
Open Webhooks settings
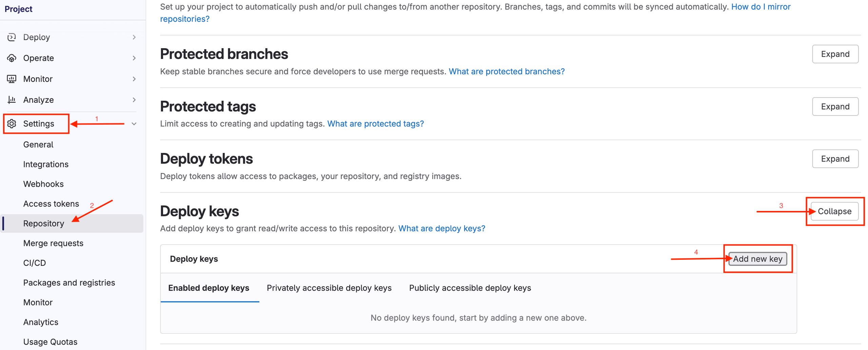(x=43, y=184)
